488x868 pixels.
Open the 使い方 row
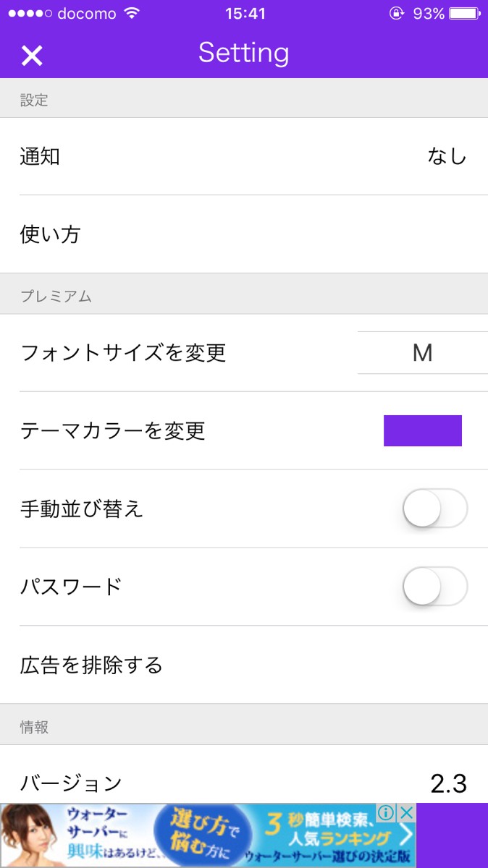pyautogui.click(x=50, y=234)
